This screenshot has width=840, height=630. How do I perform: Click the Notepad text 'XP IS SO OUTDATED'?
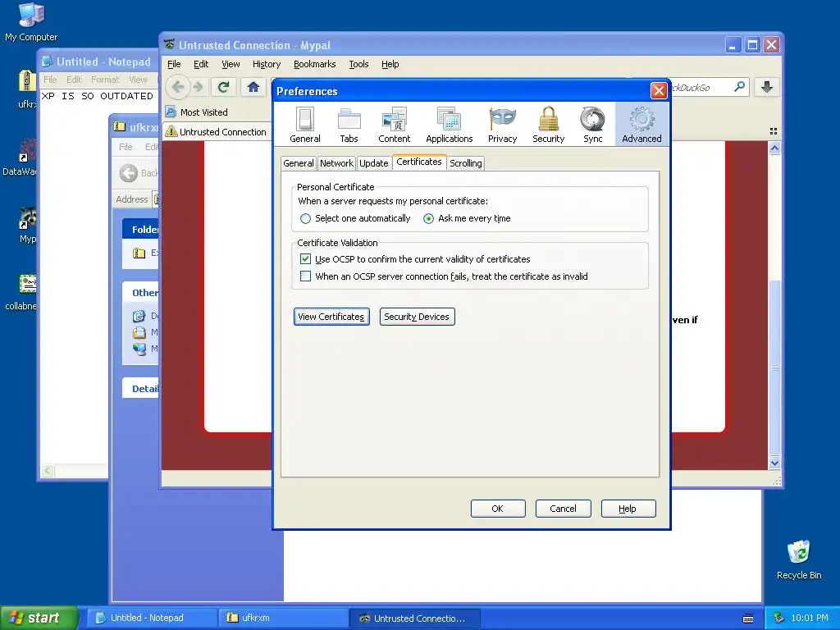click(97, 96)
